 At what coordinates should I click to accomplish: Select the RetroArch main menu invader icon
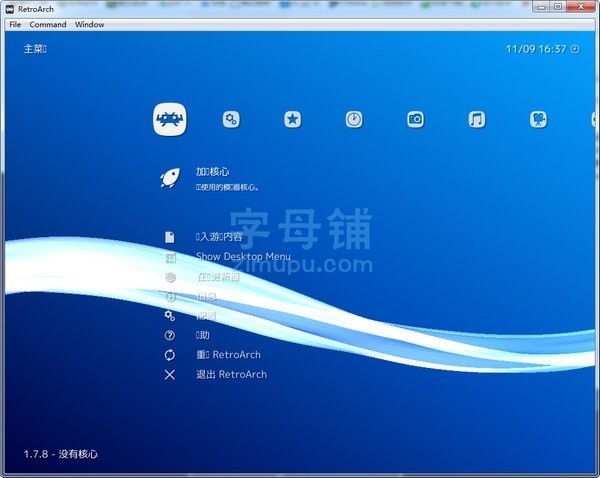170,119
